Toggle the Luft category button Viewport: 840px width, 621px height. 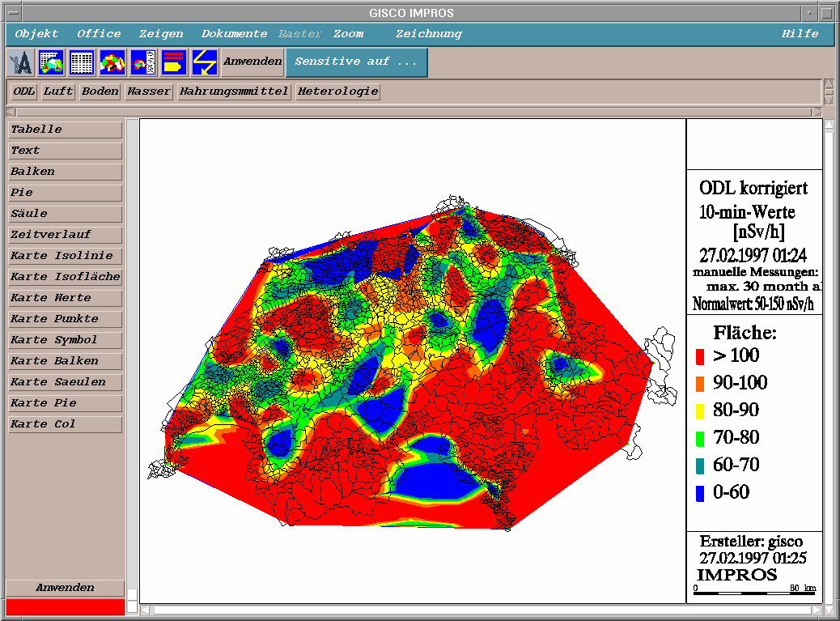(58, 91)
